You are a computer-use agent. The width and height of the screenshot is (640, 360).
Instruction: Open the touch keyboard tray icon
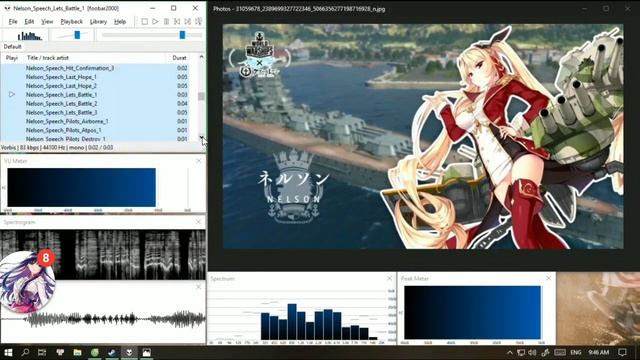pyautogui.click(x=560, y=352)
